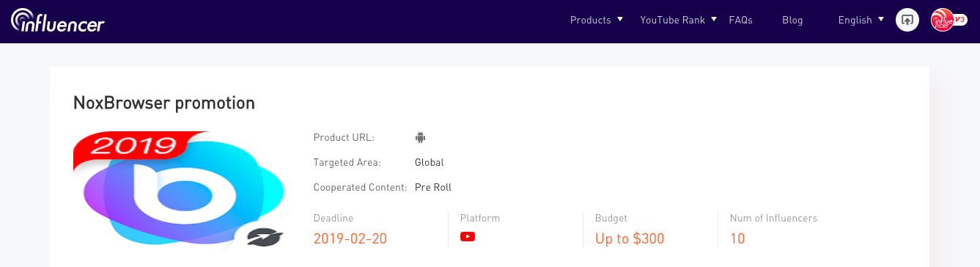Open the Blog link
The height and width of the screenshot is (267, 980).
click(x=792, y=20)
